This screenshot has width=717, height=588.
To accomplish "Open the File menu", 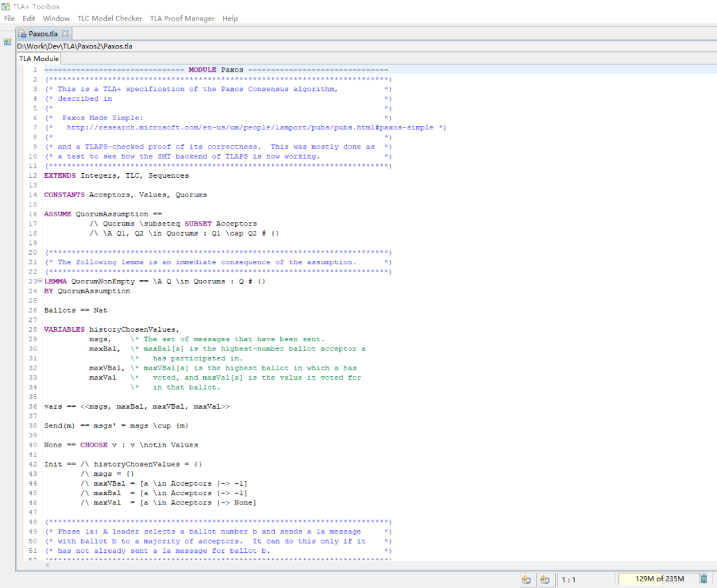I will [9, 19].
